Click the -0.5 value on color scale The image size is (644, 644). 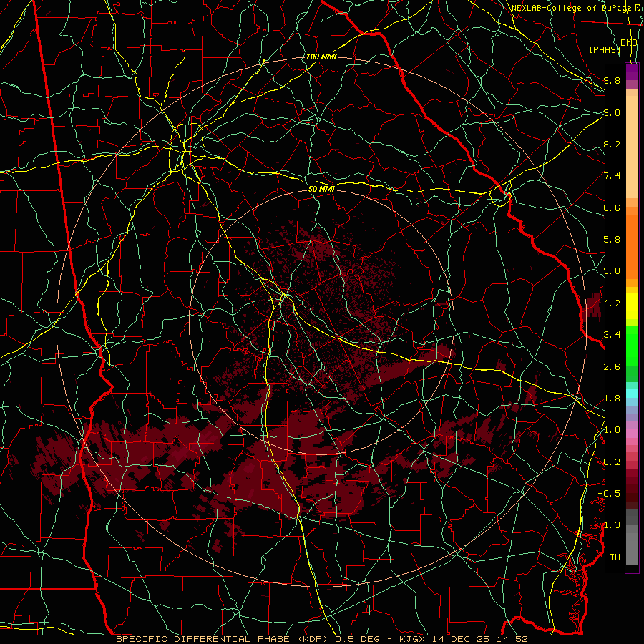609,494
